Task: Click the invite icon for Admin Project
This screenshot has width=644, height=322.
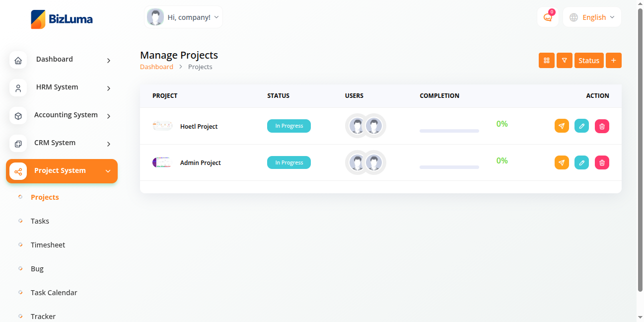Action: 562,162
